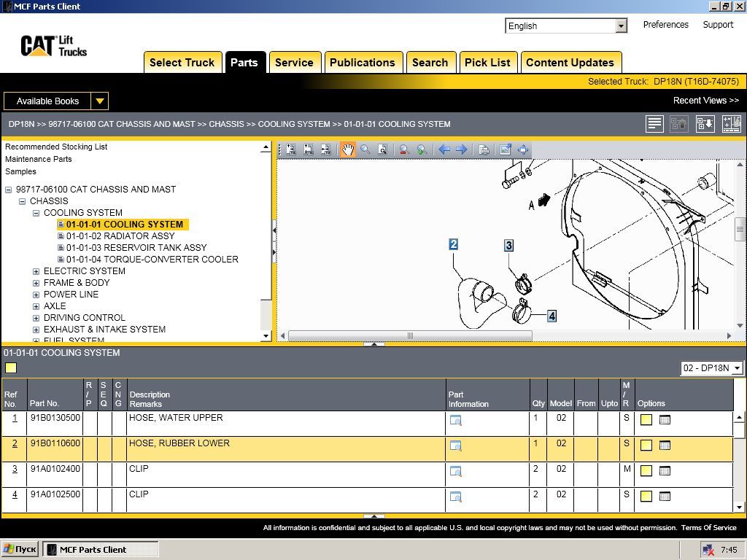The image size is (747, 560).
Task: Click the third panel layout icon in image toolbar
Action: (326, 149)
